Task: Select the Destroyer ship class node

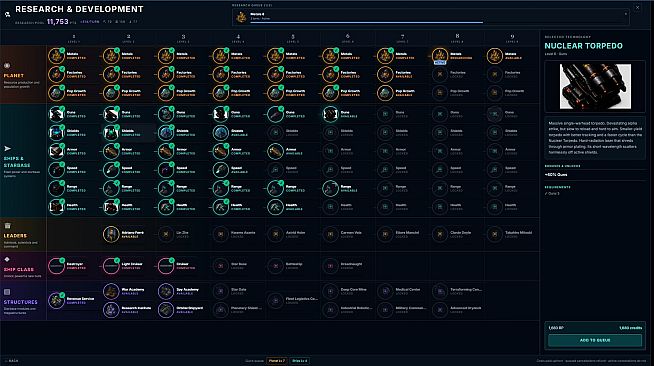Action: point(56,266)
